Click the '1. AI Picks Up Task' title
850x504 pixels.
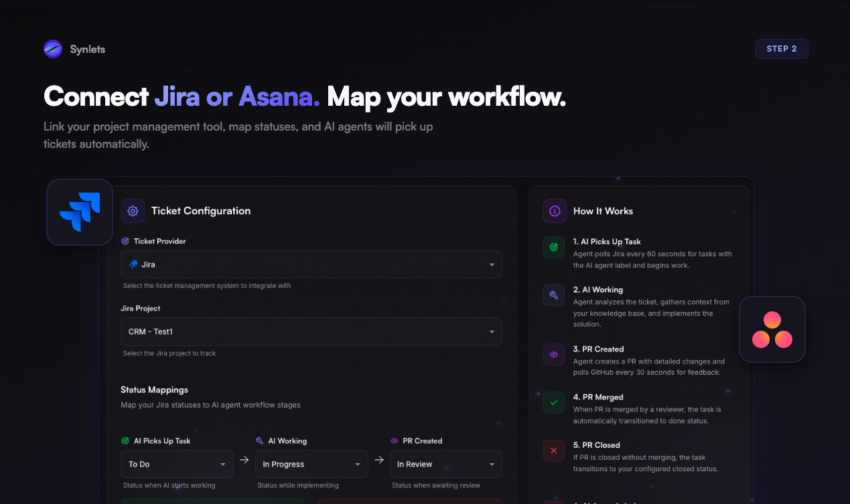[607, 242]
